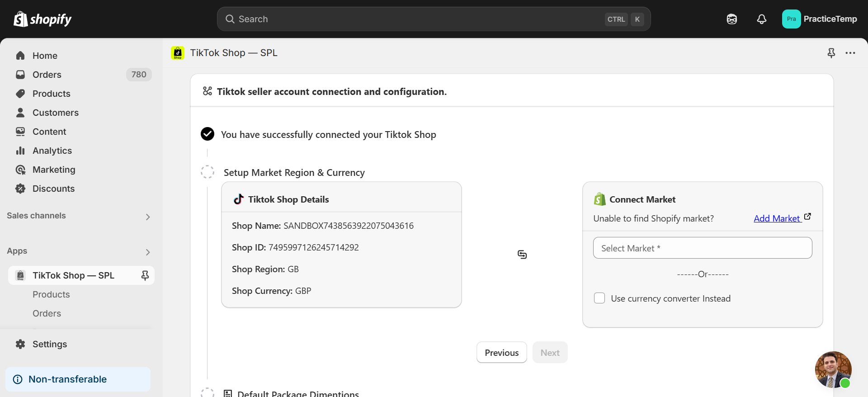The width and height of the screenshot is (868, 397).
Task: Expand the Apps section
Action: (x=147, y=252)
